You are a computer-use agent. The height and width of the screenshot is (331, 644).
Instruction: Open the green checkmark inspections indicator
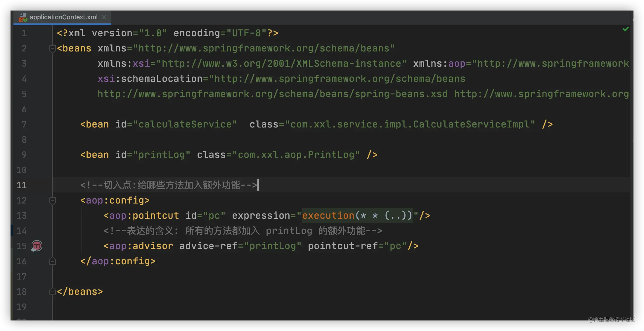coord(626,29)
